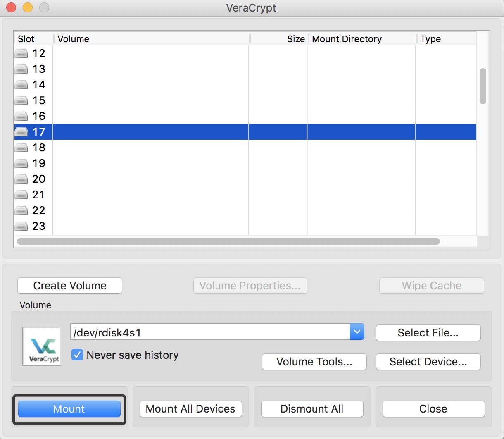Viewport: 504px width, 439px height.
Task: Select slot number 15 text
Action: click(39, 100)
